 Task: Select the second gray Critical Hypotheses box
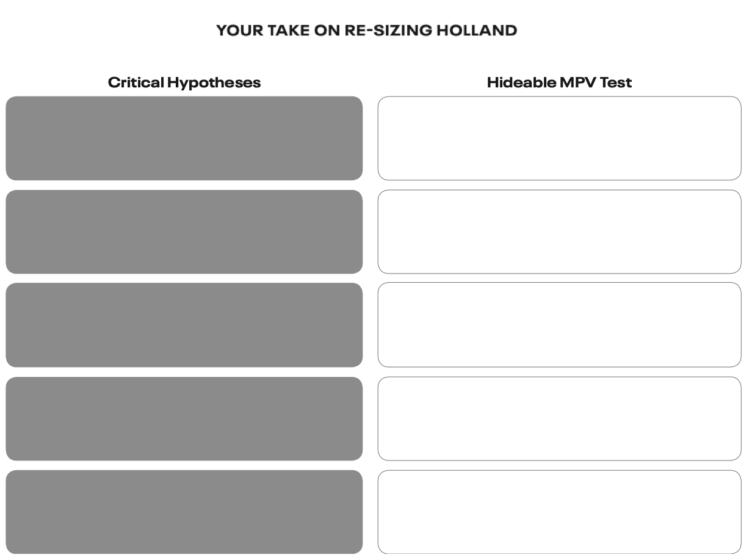point(184,231)
